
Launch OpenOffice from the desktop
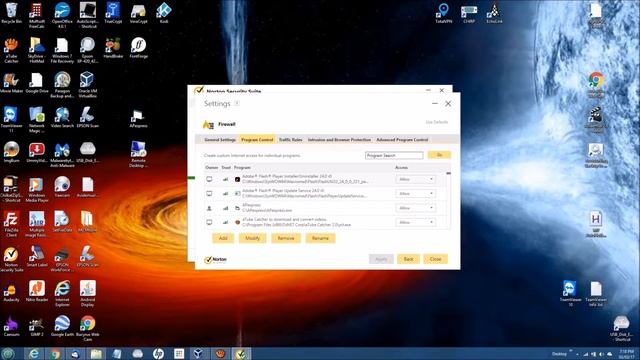click(x=62, y=15)
